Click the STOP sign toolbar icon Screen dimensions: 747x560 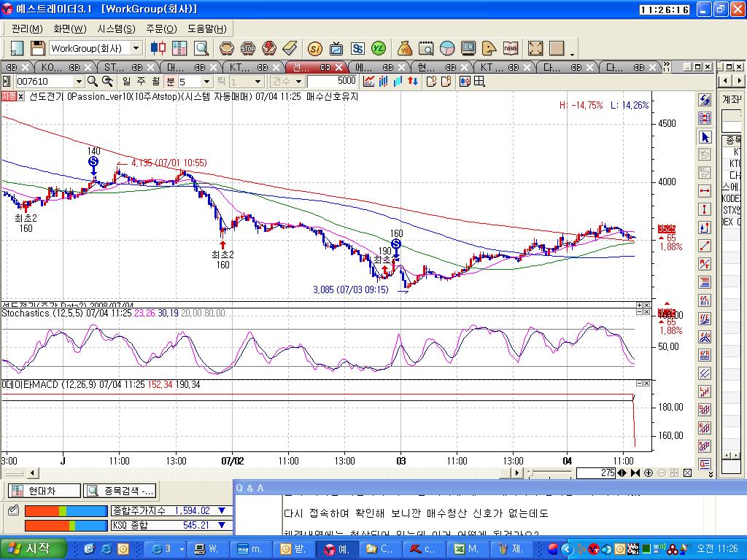[247, 48]
